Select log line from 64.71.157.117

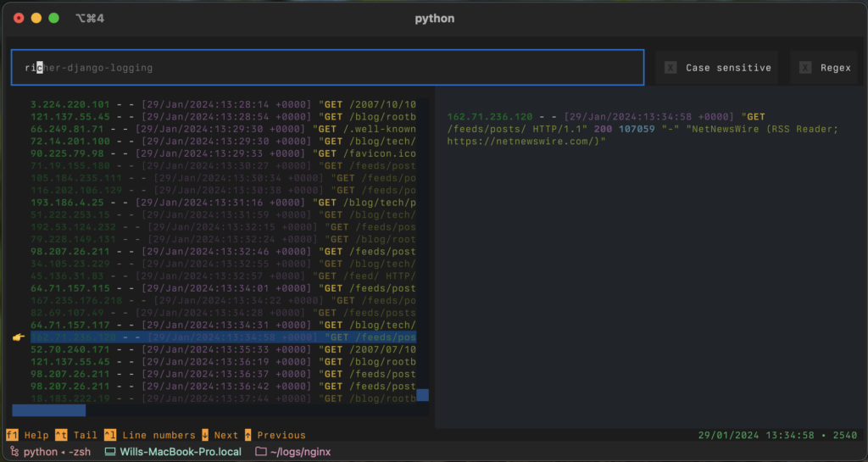pos(223,325)
